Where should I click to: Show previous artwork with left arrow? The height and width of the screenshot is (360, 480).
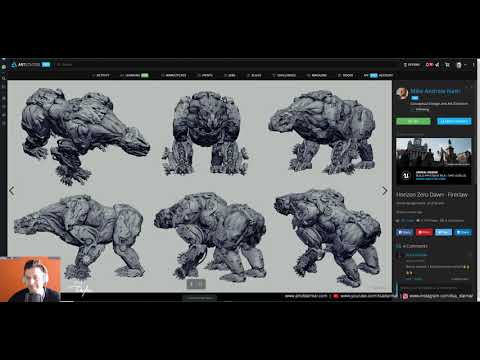point(12,191)
